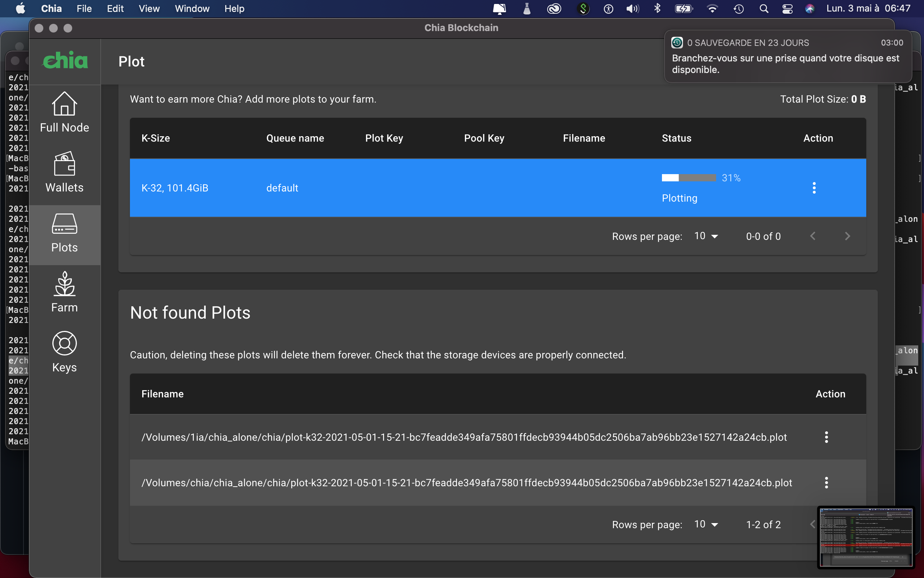Open Bluetooth menu bar item

pos(657,8)
